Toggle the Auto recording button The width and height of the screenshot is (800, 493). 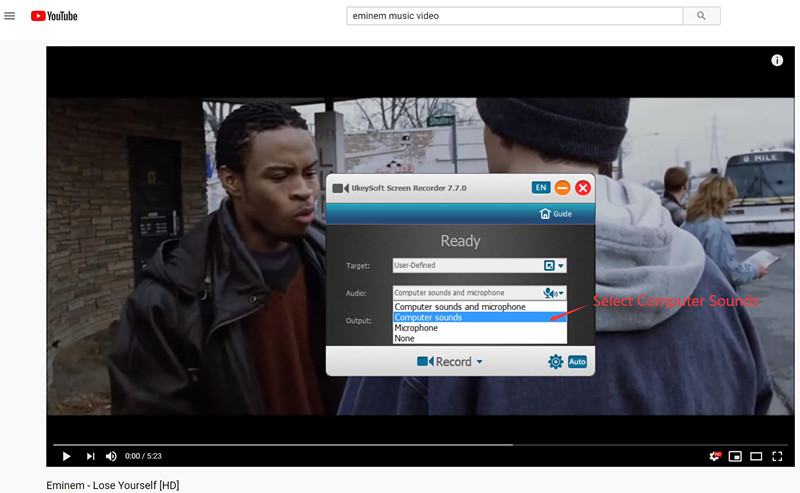pyautogui.click(x=577, y=362)
